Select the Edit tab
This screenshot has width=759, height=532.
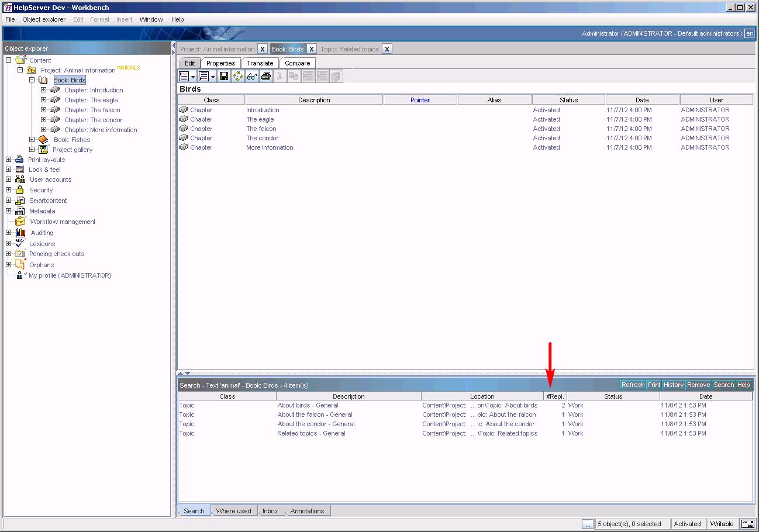pos(190,63)
